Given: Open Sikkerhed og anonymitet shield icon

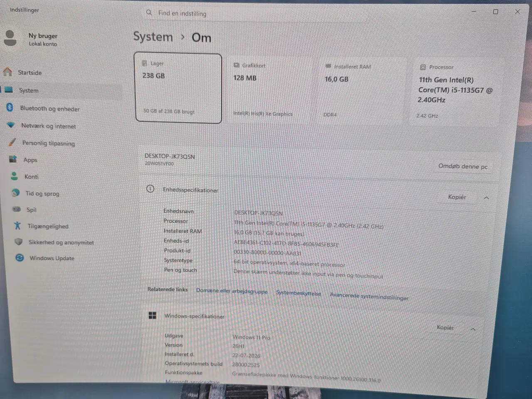Looking at the screenshot, I should pos(18,241).
